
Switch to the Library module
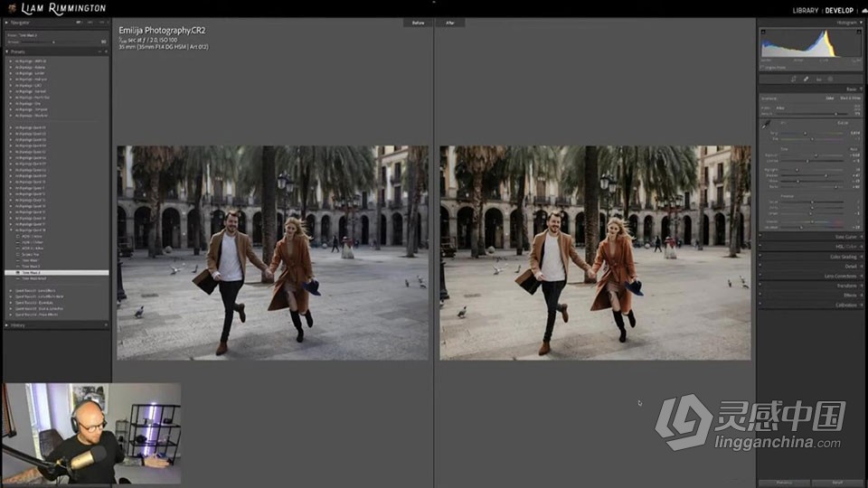805,11
